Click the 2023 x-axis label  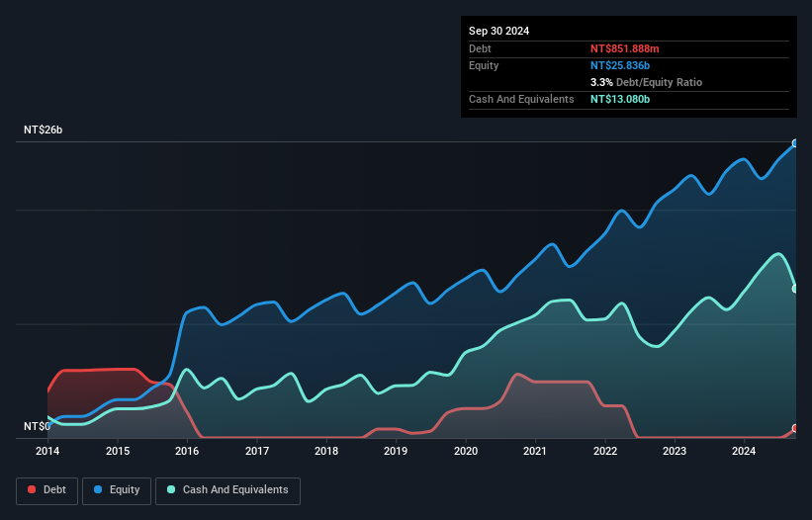[x=675, y=451]
